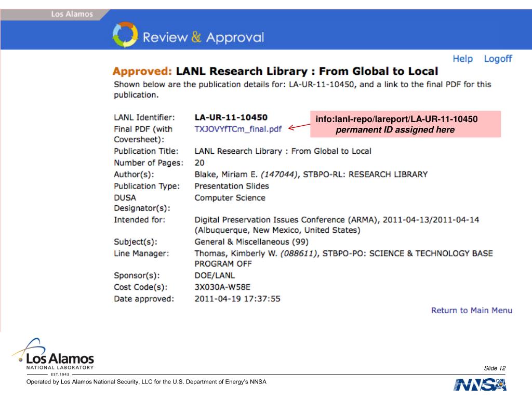The image size is (532, 399).
Task: Click the cost code 3X030A-W58E
Action: [x=222, y=287]
